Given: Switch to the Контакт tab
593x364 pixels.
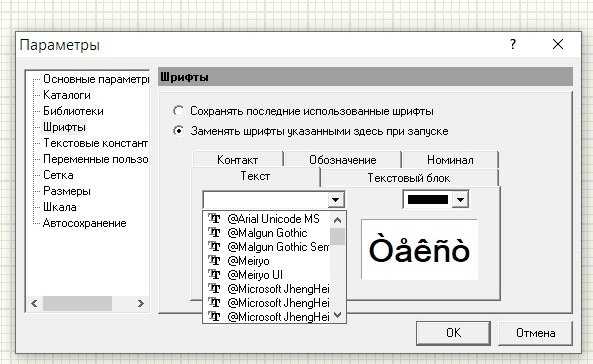Looking at the screenshot, I should pyautogui.click(x=238, y=160).
